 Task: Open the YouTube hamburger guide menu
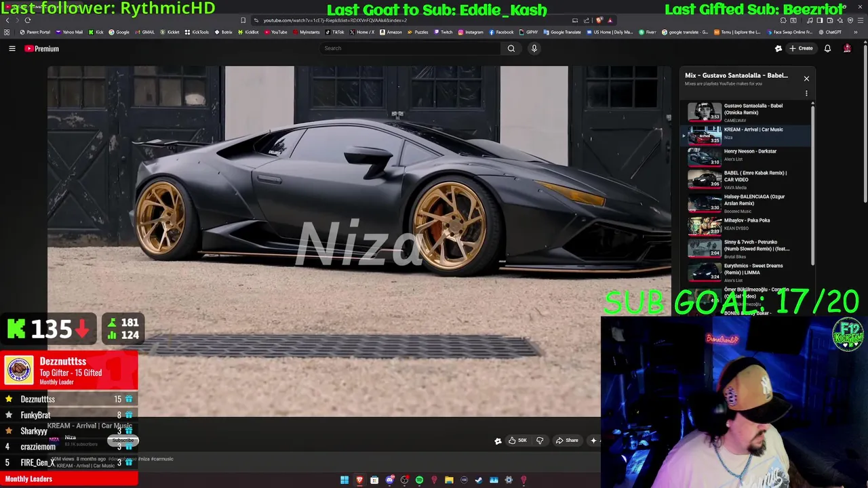[x=12, y=49]
